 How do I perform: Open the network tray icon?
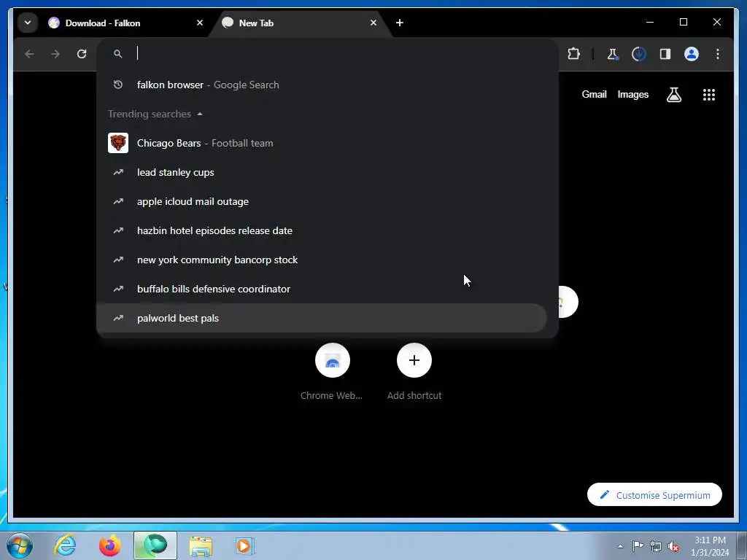coord(656,546)
